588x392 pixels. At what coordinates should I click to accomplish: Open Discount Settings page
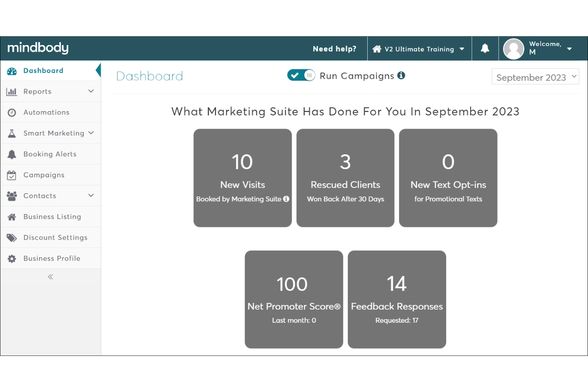coord(50,238)
